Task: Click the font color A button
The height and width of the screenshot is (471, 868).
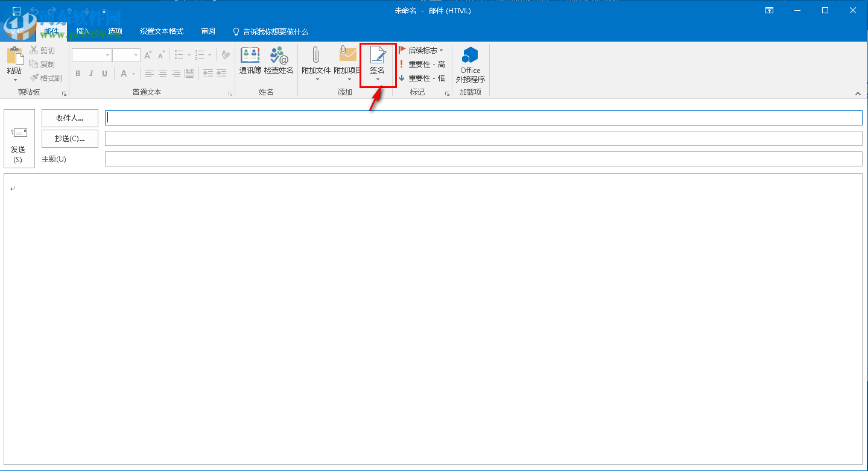Action: click(124, 74)
